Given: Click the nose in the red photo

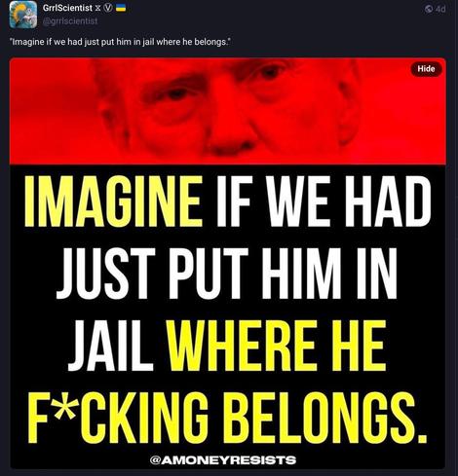Looking at the screenshot, I should click(x=232, y=134).
